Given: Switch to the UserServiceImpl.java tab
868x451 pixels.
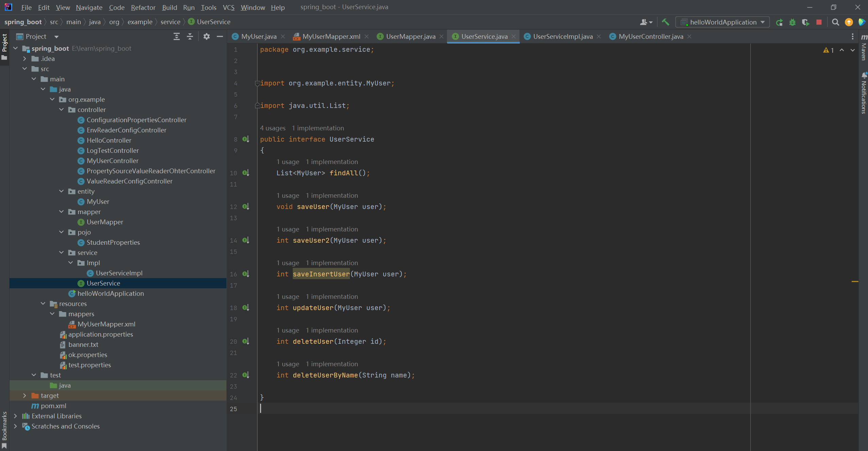Looking at the screenshot, I should pyautogui.click(x=562, y=36).
